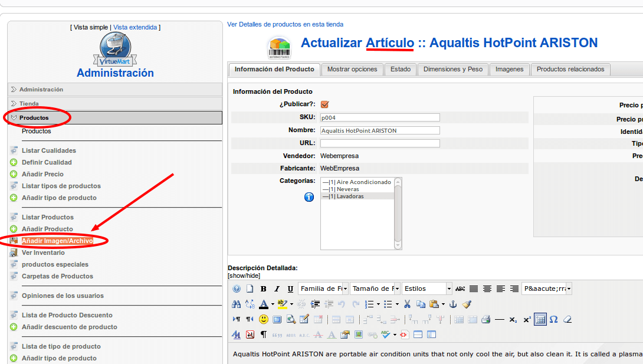The image size is (643, 364).
Task: Open the text color dropdown arrow
Action: (273, 304)
